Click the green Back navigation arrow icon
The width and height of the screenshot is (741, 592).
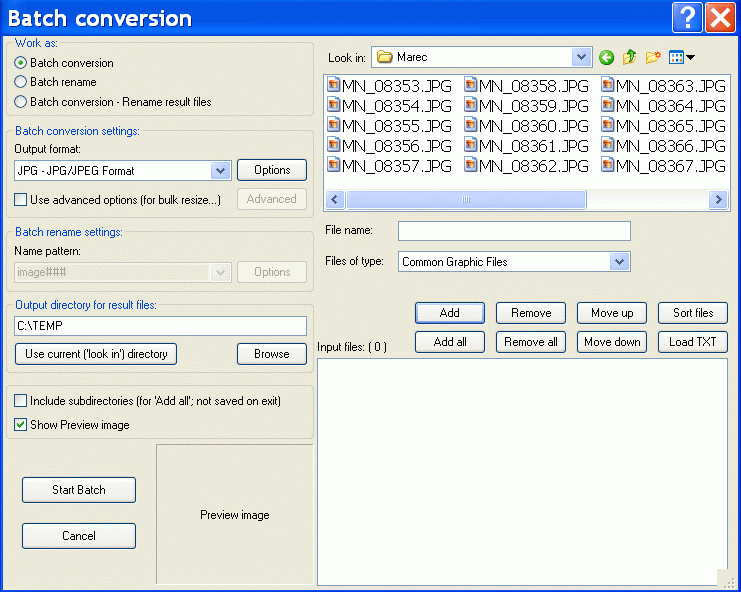[x=606, y=58]
